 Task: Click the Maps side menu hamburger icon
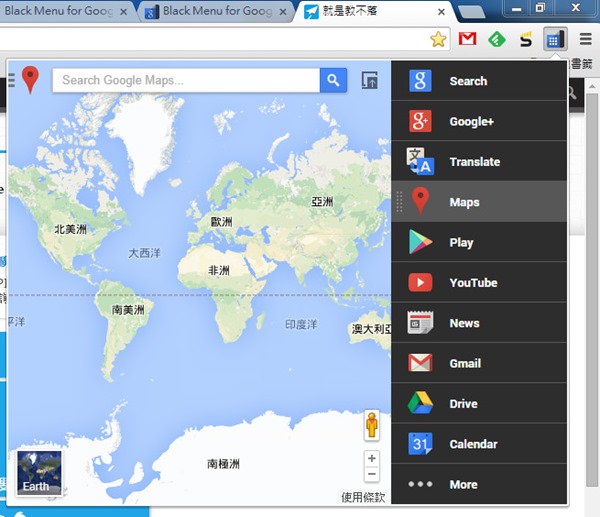pyautogui.click(x=11, y=80)
